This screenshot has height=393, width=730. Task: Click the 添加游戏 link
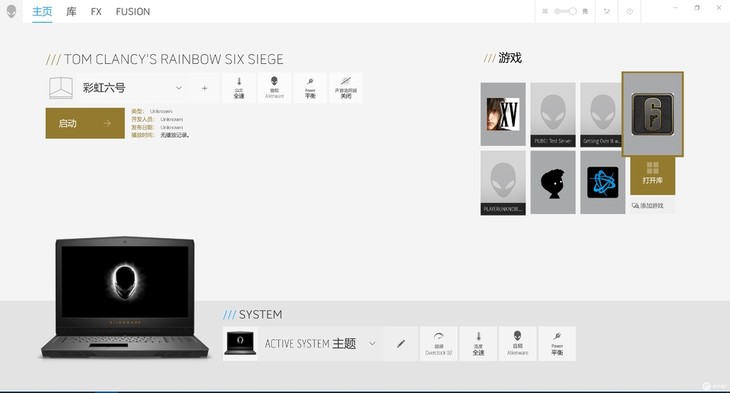(x=648, y=205)
